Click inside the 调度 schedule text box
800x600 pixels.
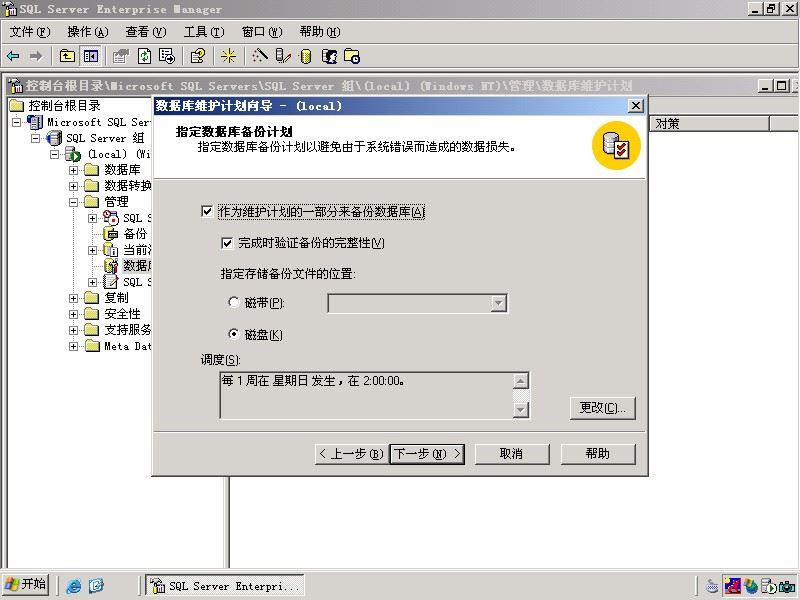click(366, 395)
